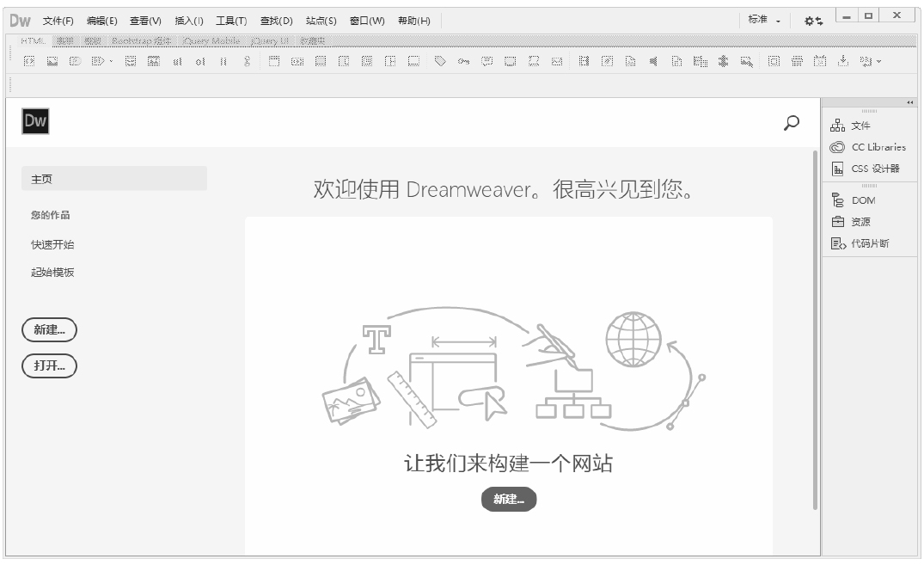Click the Image insert icon in toolbar
This screenshot has height=565, width=924.
pos(52,61)
